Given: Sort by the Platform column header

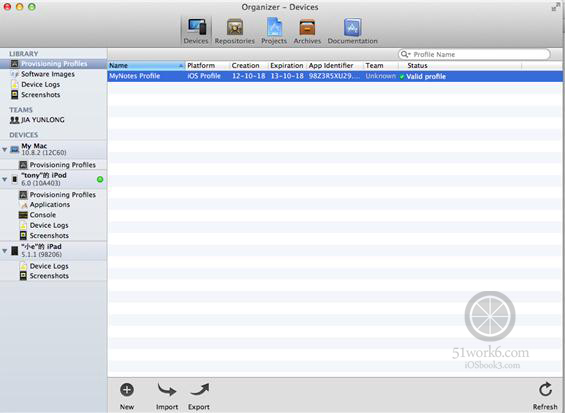Looking at the screenshot, I should tap(207, 66).
